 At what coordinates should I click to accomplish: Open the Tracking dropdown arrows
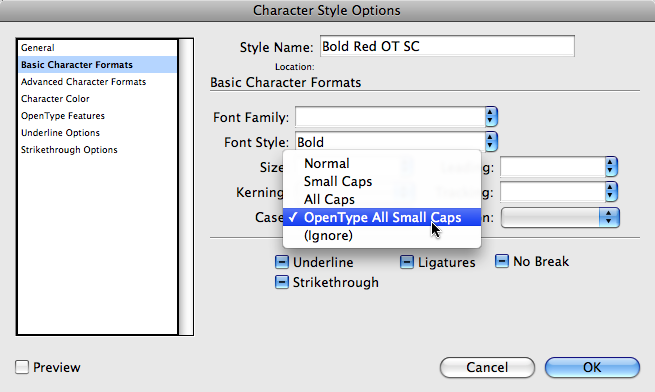pyautogui.click(x=611, y=191)
